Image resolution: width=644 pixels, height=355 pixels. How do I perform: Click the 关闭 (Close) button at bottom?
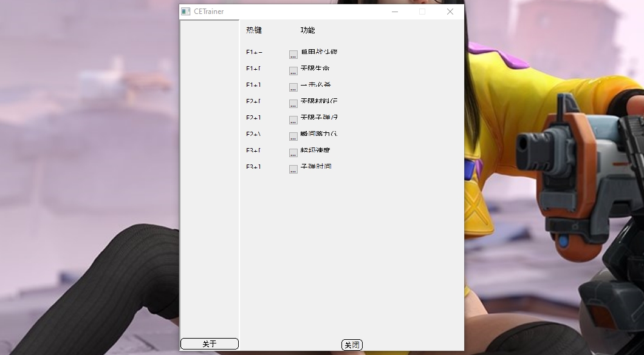(x=352, y=345)
